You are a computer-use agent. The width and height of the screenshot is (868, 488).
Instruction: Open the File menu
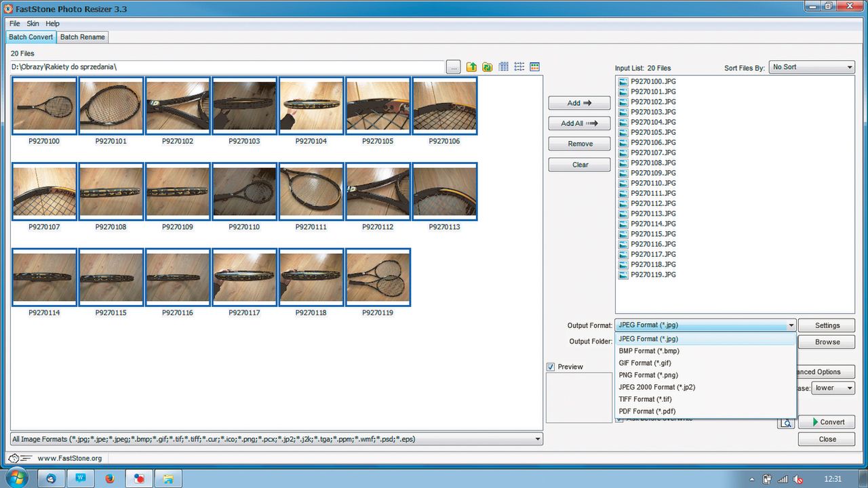(x=14, y=24)
